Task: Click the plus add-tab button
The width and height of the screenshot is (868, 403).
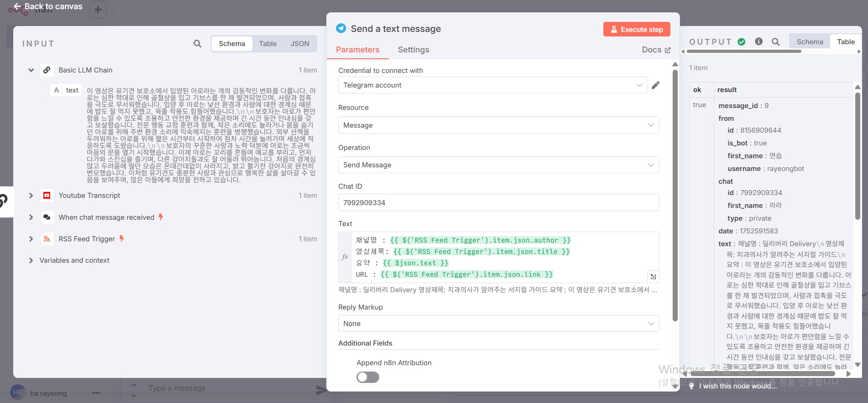Action: (x=98, y=10)
